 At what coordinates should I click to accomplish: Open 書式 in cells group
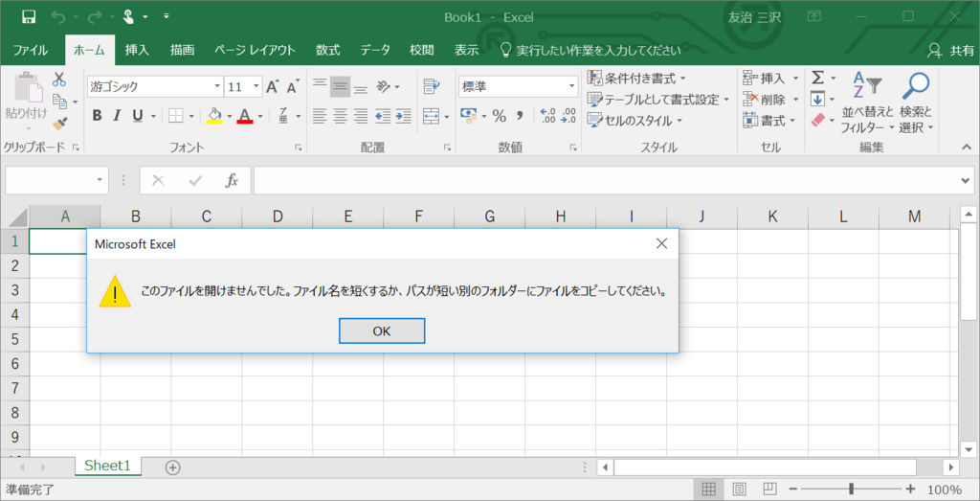click(x=768, y=120)
